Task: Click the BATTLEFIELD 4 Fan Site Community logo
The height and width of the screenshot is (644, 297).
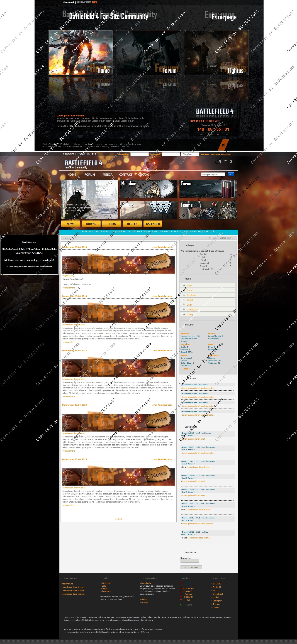Action: pos(83,164)
